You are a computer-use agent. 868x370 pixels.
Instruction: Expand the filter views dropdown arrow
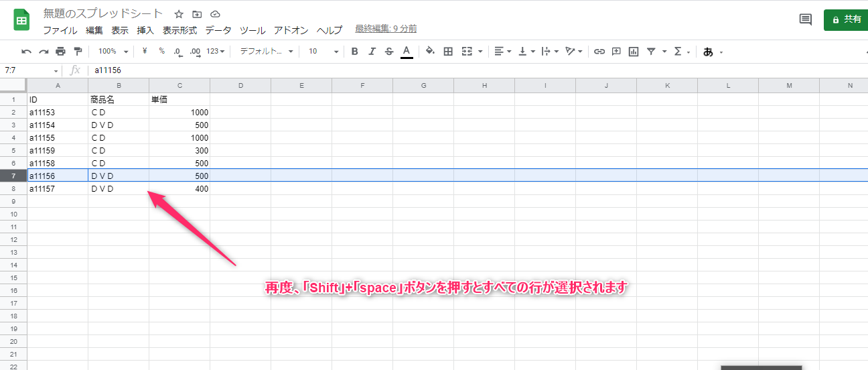click(664, 52)
